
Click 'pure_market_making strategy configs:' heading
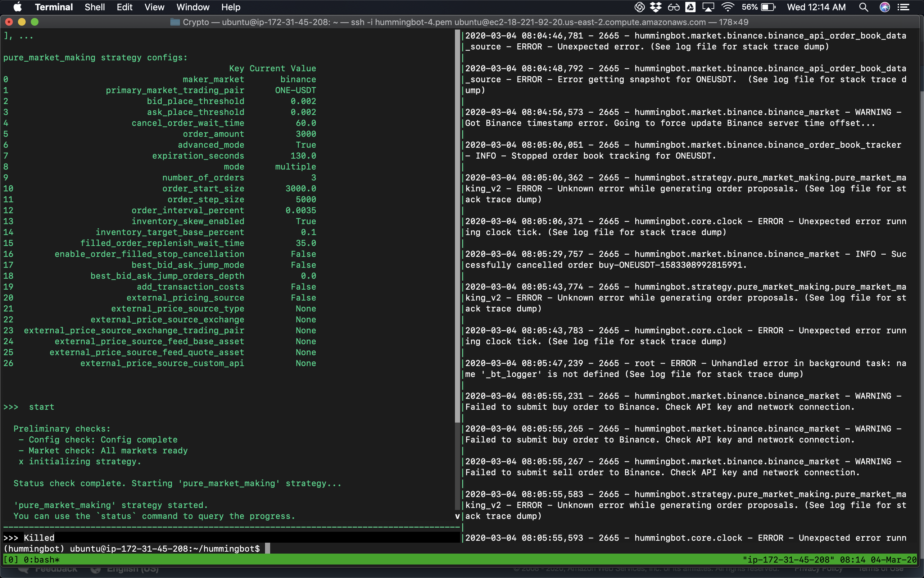click(x=96, y=57)
